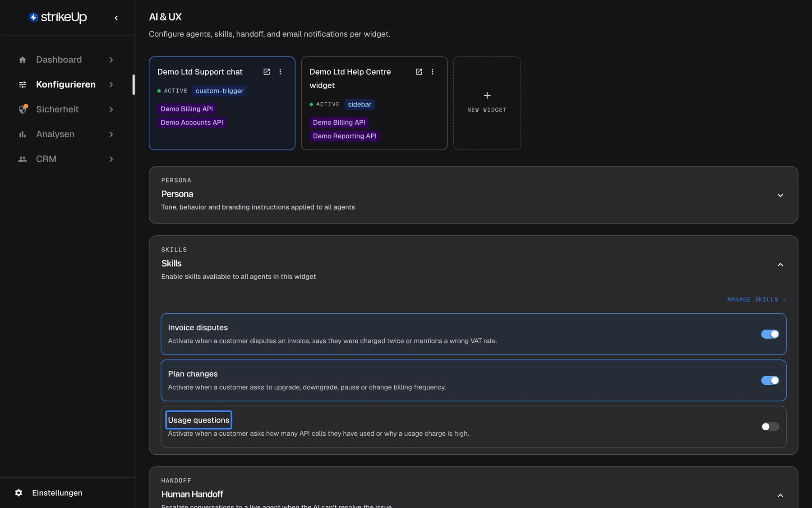Click the New Widget label
The image size is (812, 508).
[487, 110]
